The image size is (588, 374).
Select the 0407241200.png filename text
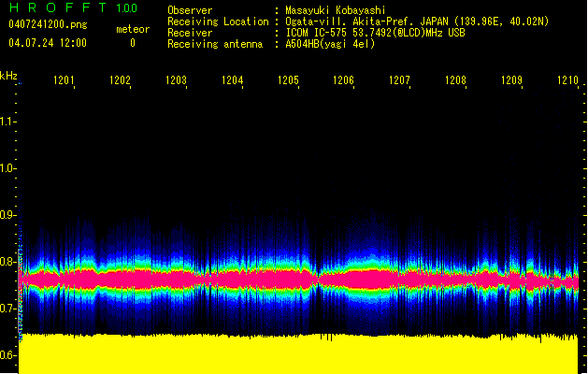point(47,24)
